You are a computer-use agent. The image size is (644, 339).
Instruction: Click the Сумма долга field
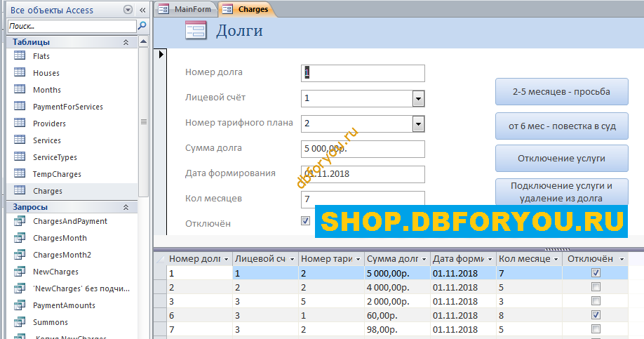(x=363, y=149)
